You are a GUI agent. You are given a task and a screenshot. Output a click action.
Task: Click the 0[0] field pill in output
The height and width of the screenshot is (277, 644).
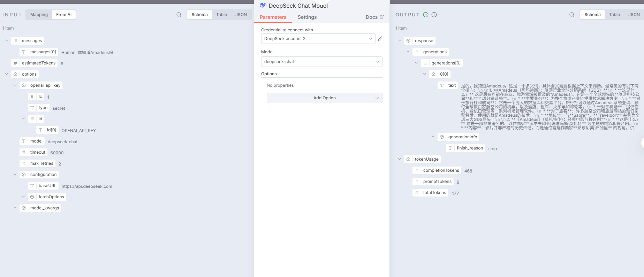440,74
